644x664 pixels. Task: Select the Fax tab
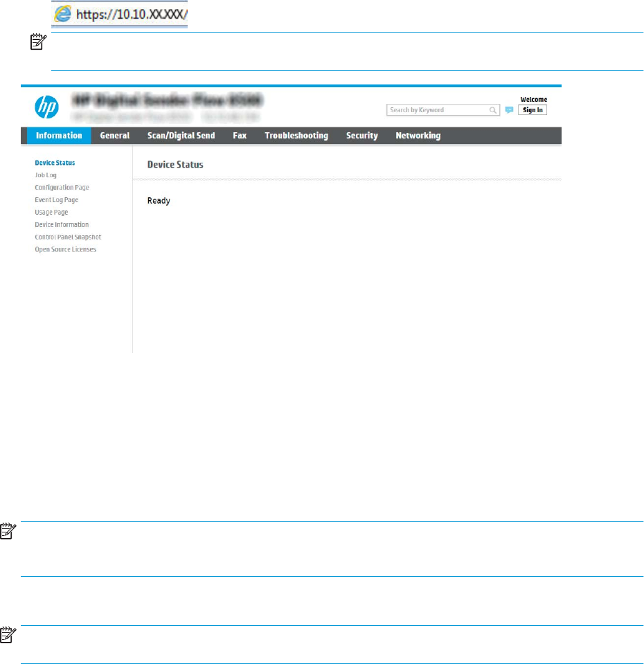(x=240, y=136)
